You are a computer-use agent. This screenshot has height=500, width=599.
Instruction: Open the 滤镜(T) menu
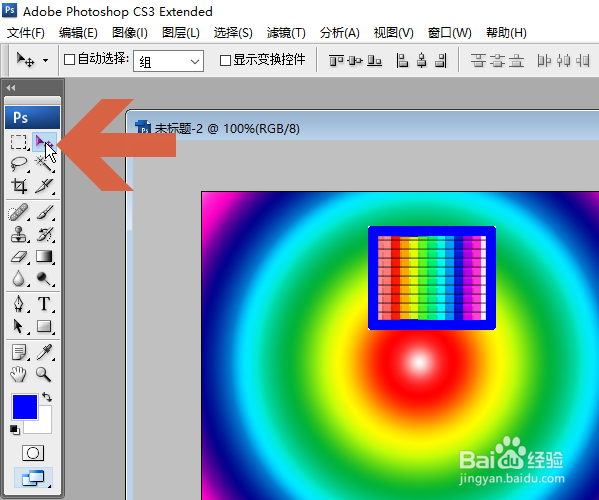coord(286,33)
